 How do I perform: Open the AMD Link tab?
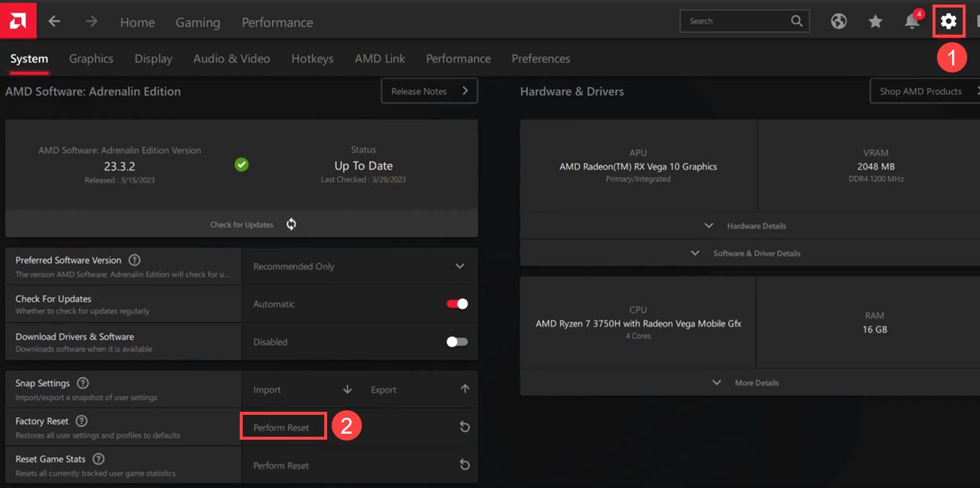pos(380,59)
